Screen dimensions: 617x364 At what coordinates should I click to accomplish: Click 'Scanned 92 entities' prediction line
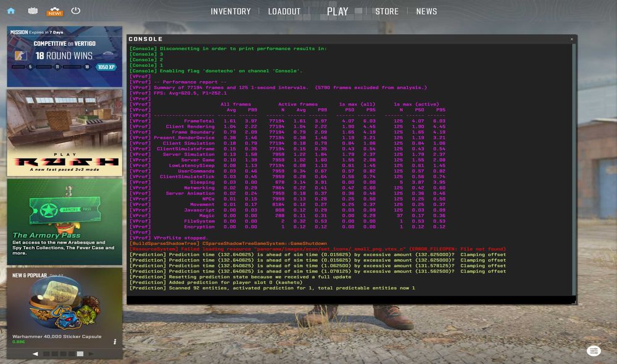[272, 288]
